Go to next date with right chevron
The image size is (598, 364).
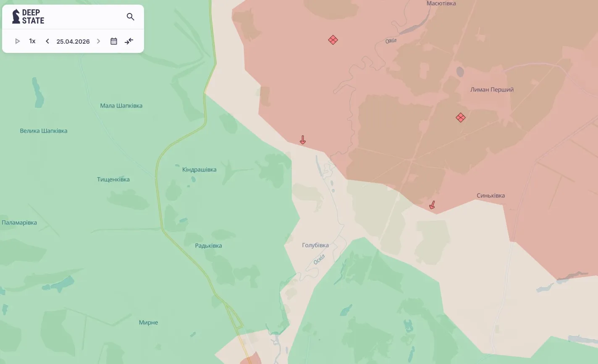coord(99,41)
